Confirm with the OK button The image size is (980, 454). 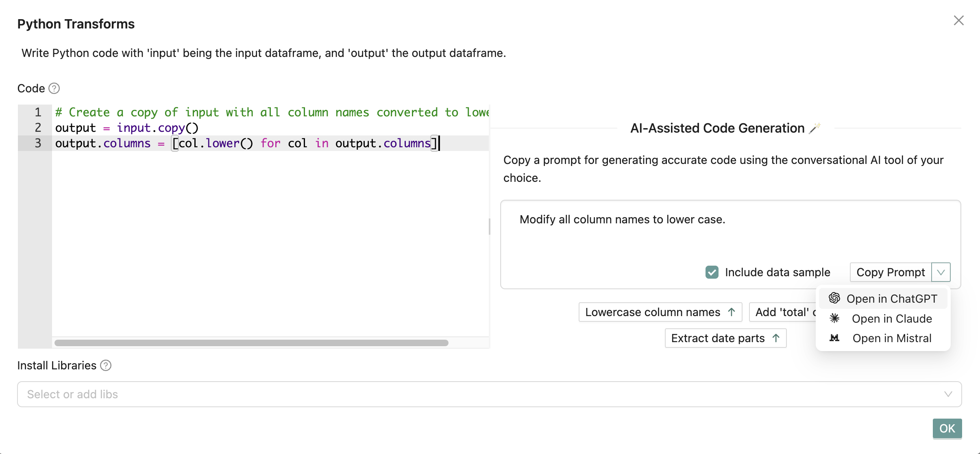point(947,428)
